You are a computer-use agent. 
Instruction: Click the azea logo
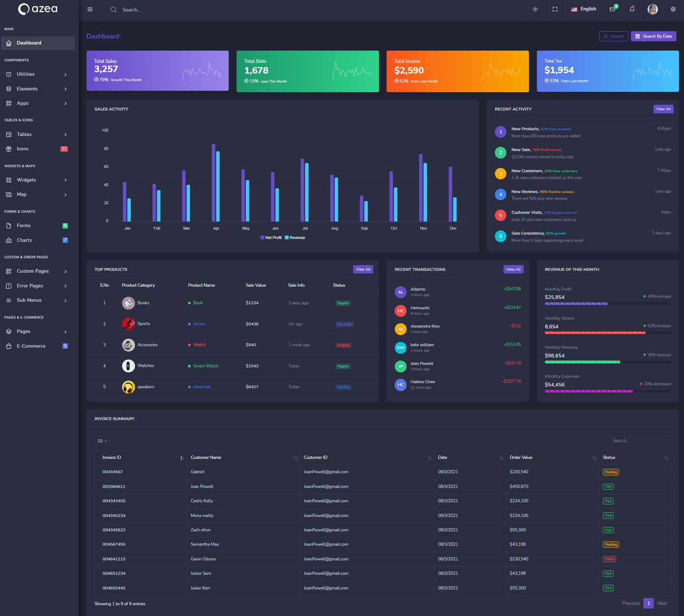click(38, 9)
